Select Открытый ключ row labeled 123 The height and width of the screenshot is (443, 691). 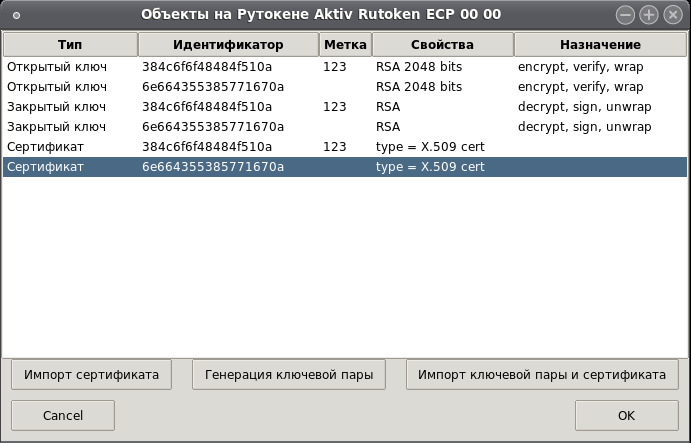coord(345,67)
